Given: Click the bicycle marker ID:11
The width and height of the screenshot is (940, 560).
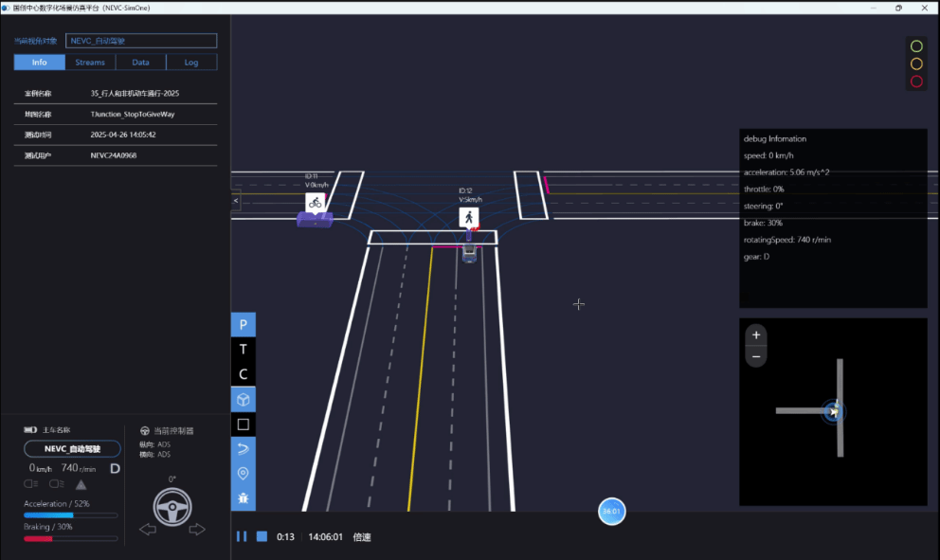Looking at the screenshot, I should [316, 202].
